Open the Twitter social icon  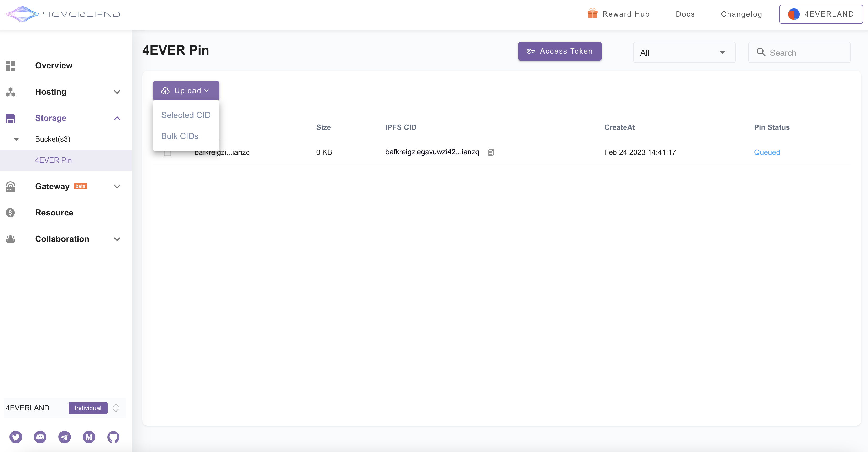coord(15,437)
